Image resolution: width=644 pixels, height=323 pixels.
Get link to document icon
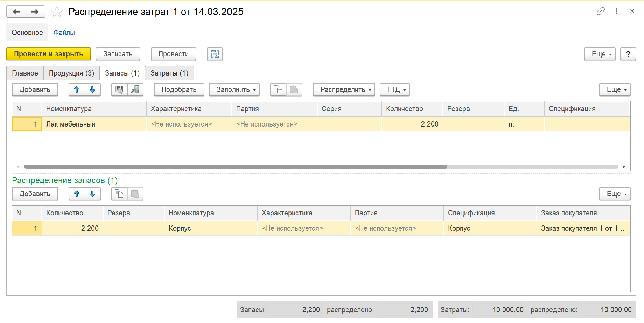[601, 12]
